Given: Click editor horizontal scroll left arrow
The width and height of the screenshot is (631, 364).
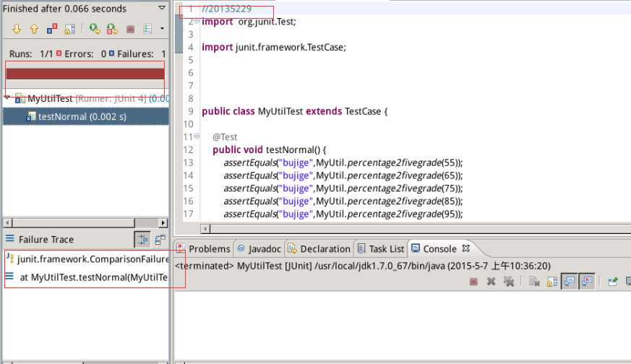Looking at the screenshot, I should pyautogui.click(x=205, y=229).
